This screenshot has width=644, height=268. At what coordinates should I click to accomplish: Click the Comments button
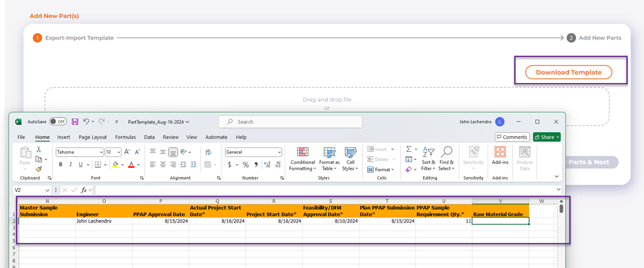(x=512, y=137)
